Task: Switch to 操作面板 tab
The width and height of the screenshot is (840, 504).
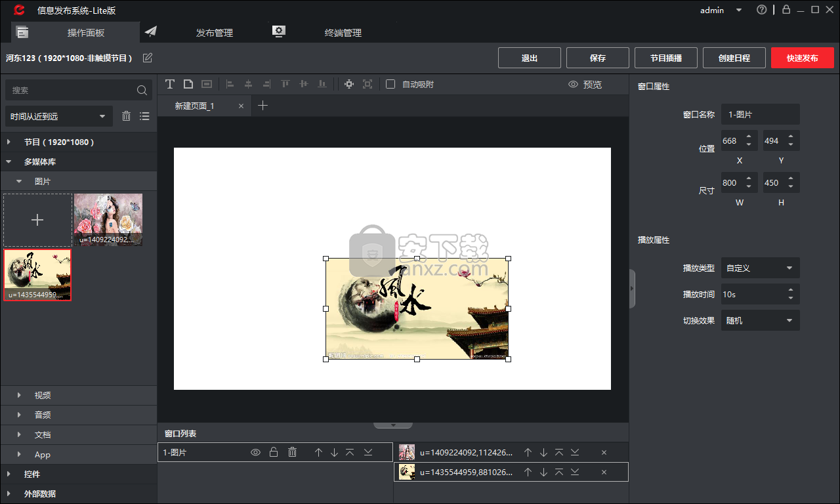Action: 75,32
